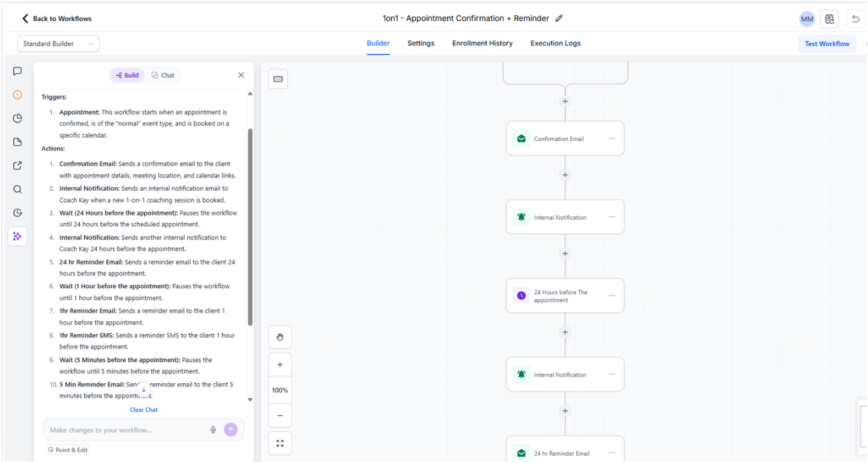The height and width of the screenshot is (463, 868).
Task: Click the Point & Edit button
Action: coord(67,450)
